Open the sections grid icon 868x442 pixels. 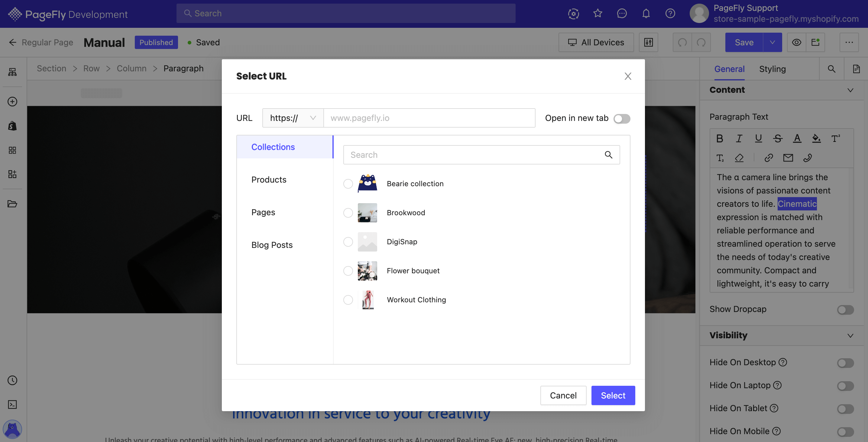click(12, 150)
